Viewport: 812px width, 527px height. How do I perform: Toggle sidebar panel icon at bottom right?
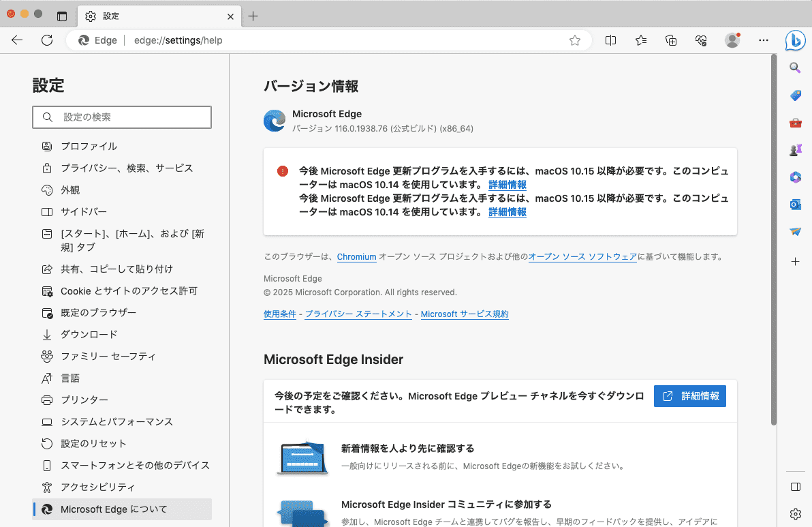pyautogui.click(x=796, y=487)
